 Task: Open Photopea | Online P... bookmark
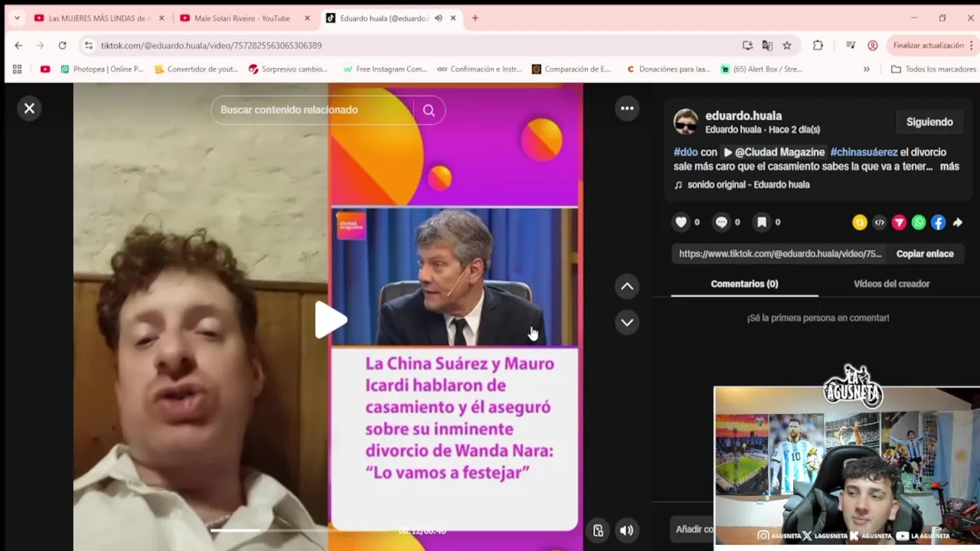pyautogui.click(x=102, y=69)
